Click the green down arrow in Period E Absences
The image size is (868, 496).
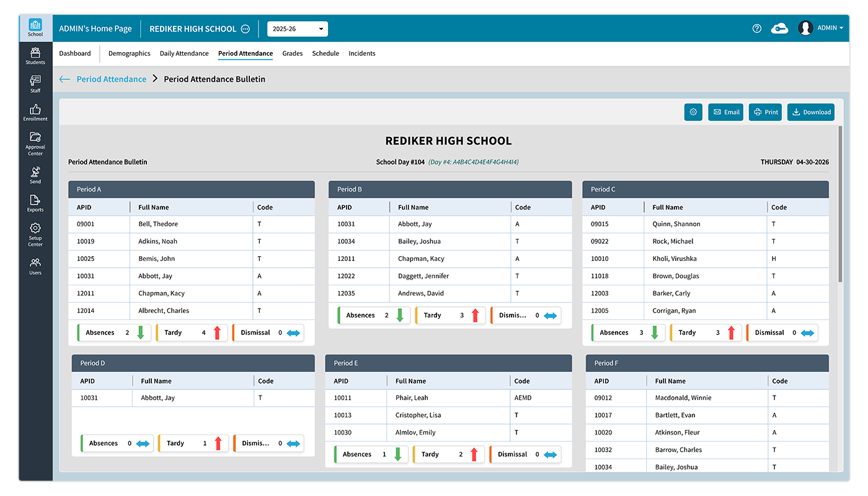pos(397,454)
